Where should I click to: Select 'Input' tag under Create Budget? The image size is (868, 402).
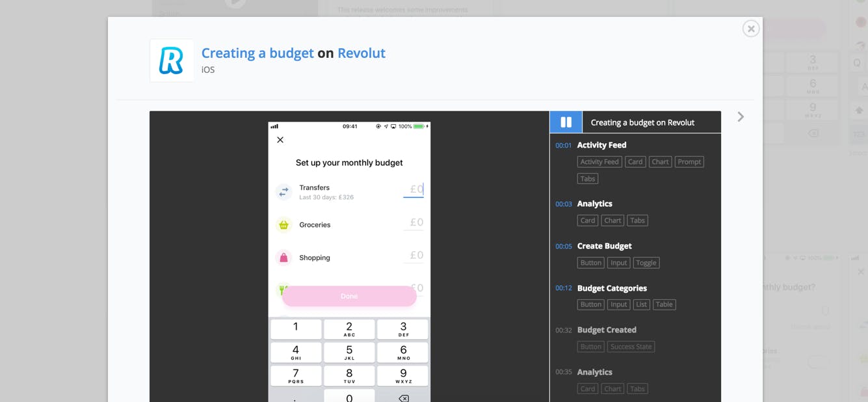[619, 263]
